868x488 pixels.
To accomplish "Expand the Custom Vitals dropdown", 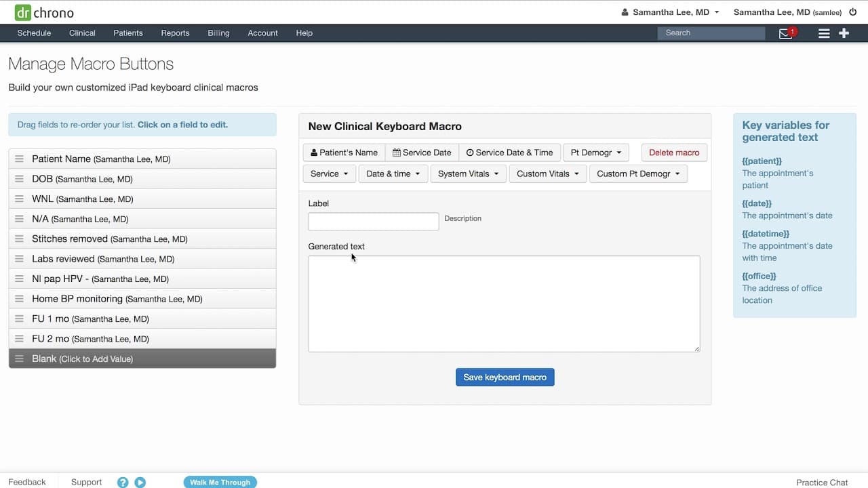I will point(548,174).
